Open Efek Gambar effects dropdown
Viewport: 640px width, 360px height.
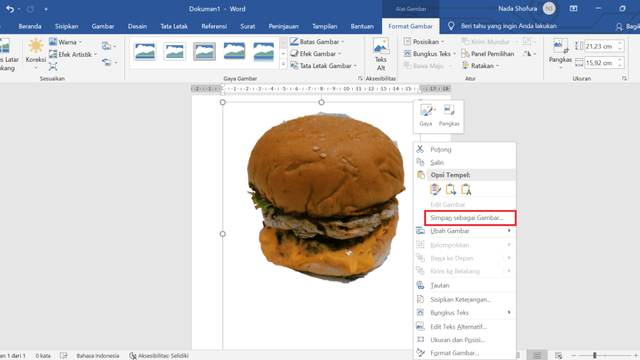315,53
